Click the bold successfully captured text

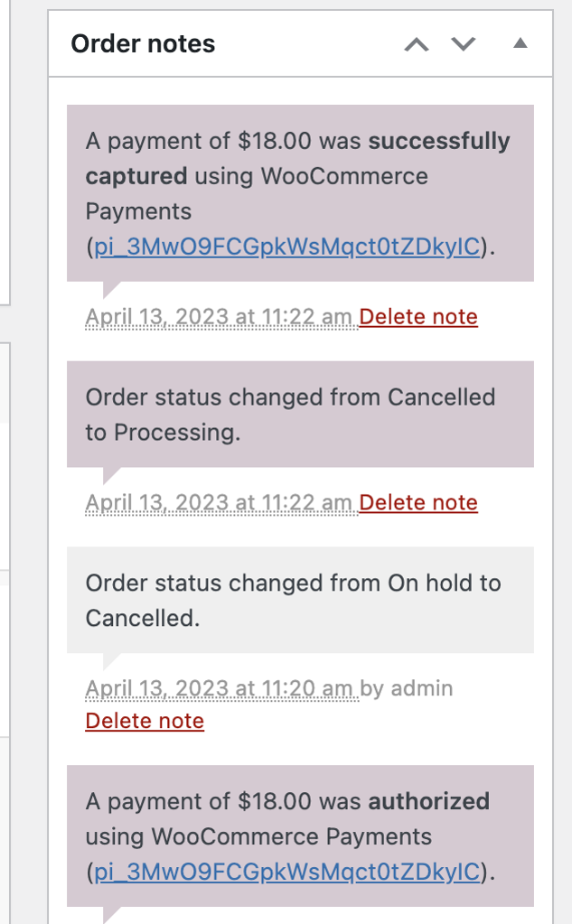tap(439, 141)
